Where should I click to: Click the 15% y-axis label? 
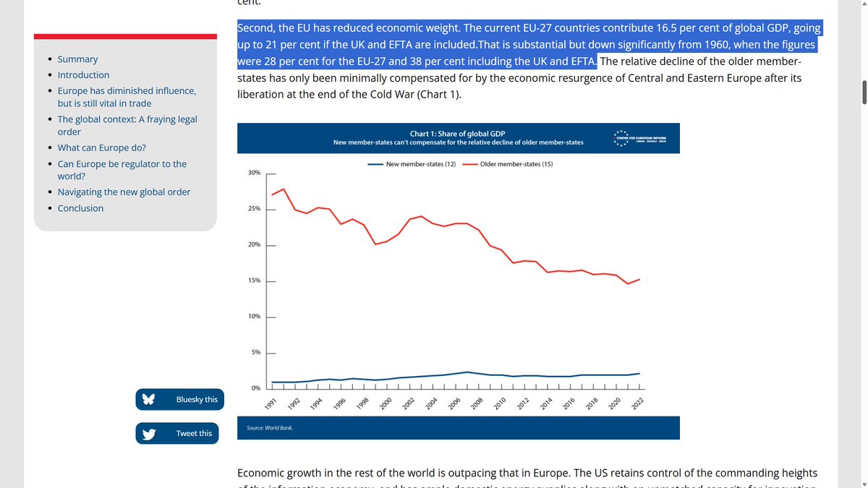[254, 281]
